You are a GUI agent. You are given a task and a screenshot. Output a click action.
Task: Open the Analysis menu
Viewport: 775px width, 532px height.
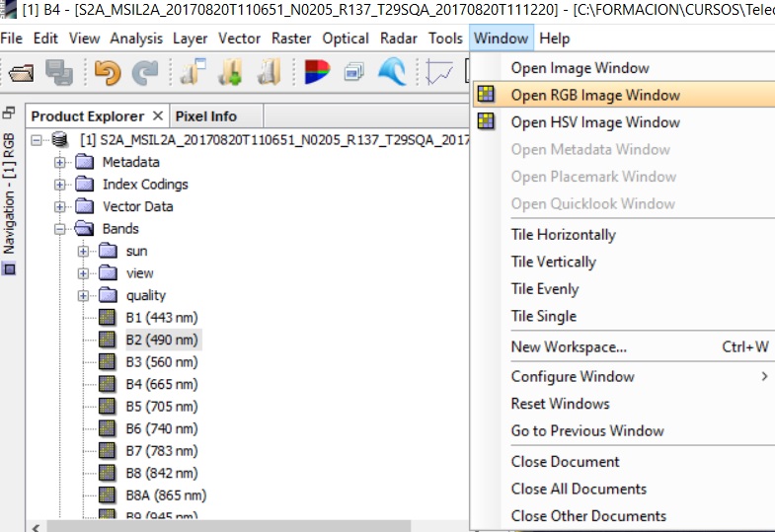coord(136,38)
